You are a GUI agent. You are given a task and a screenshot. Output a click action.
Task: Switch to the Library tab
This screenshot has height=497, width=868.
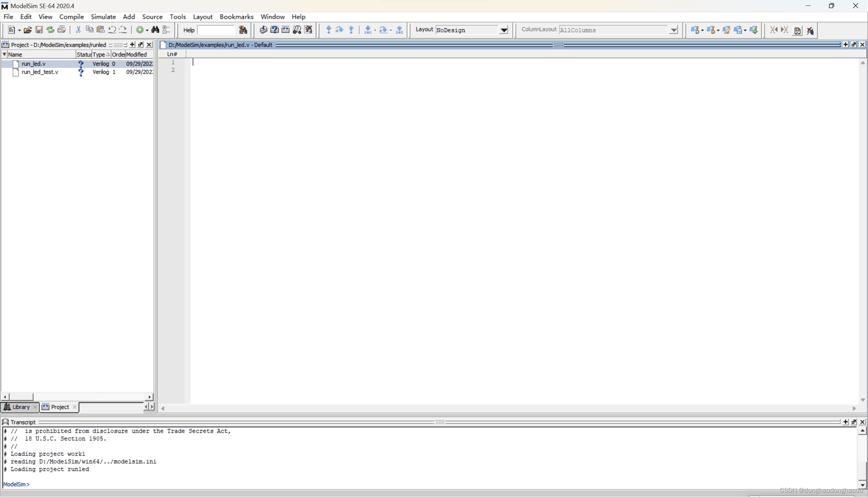click(20, 407)
